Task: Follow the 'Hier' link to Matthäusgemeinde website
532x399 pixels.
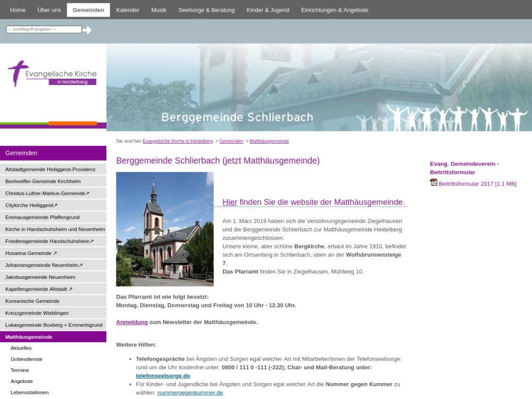Action: point(230,202)
